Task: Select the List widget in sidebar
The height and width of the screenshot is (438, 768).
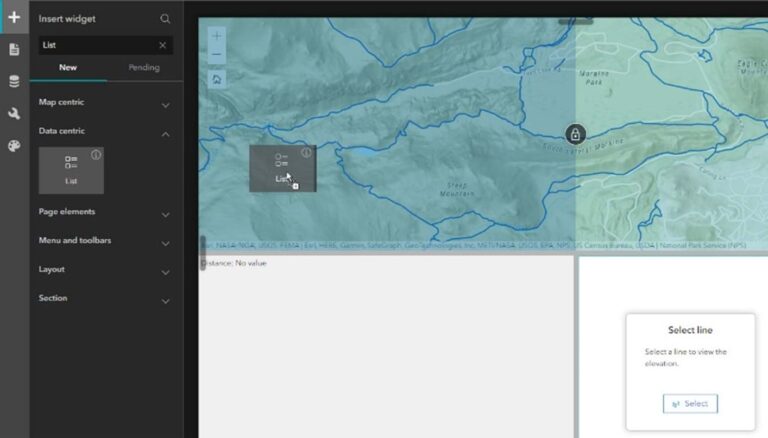Action: point(71,170)
